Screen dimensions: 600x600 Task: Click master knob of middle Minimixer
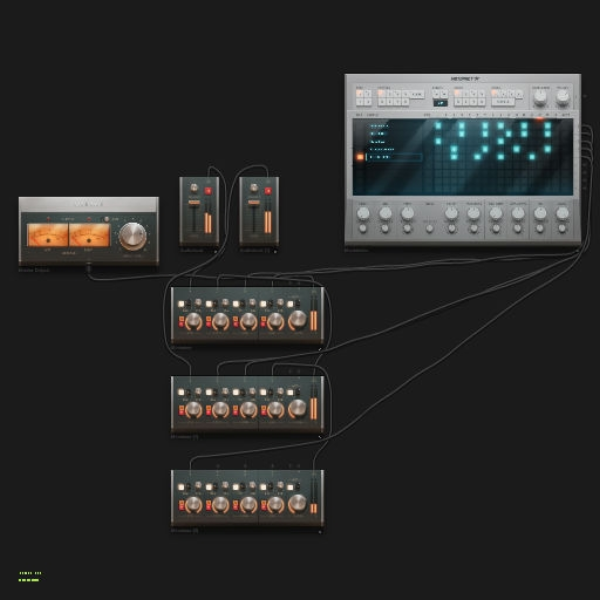[298, 408]
